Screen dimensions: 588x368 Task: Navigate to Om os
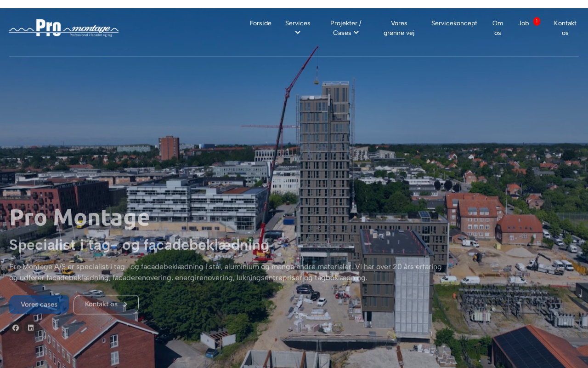coord(498,28)
